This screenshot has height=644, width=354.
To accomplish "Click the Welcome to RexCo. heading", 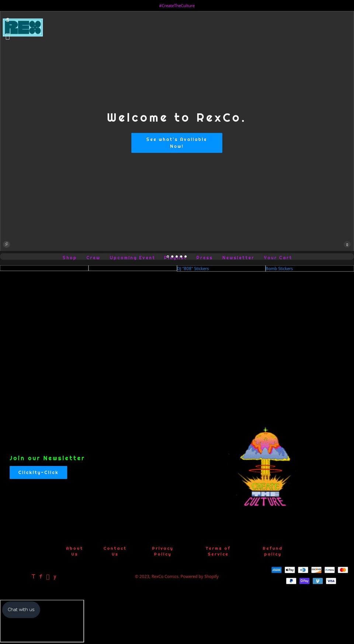I will click(x=176, y=118).
